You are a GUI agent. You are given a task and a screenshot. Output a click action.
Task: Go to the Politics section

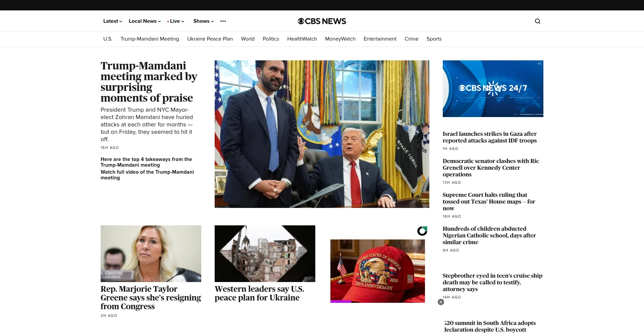[271, 39]
